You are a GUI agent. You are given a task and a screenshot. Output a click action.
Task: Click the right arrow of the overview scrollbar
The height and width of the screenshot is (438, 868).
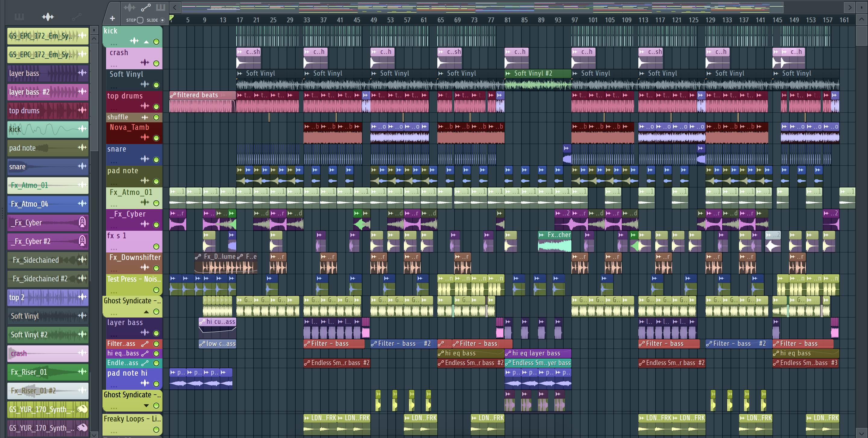pos(850,7)
